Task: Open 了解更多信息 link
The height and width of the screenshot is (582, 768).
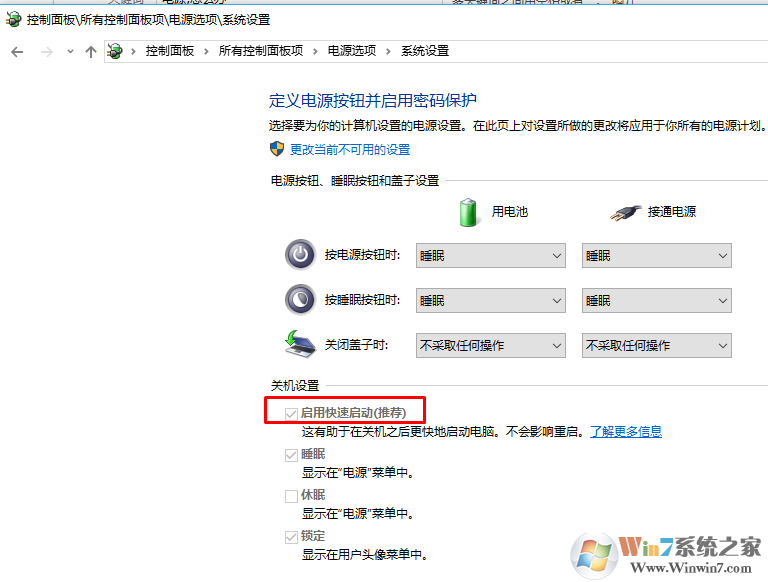Action: point(626,432)
